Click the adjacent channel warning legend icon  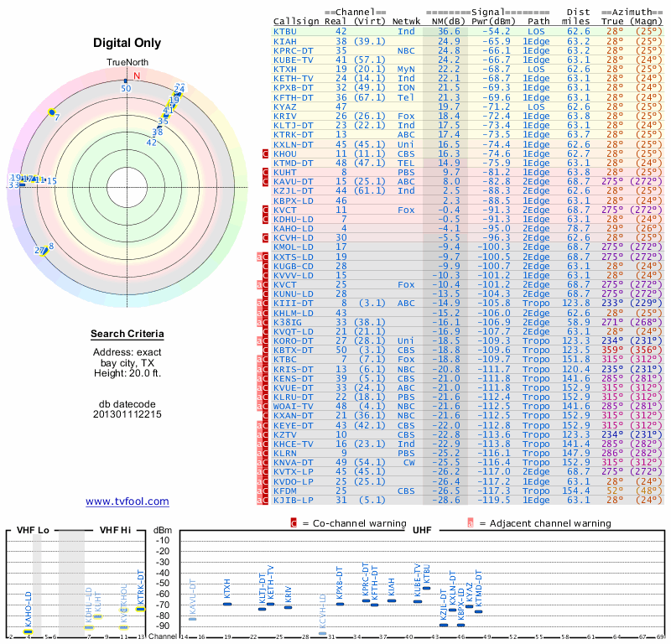point(471,523)
